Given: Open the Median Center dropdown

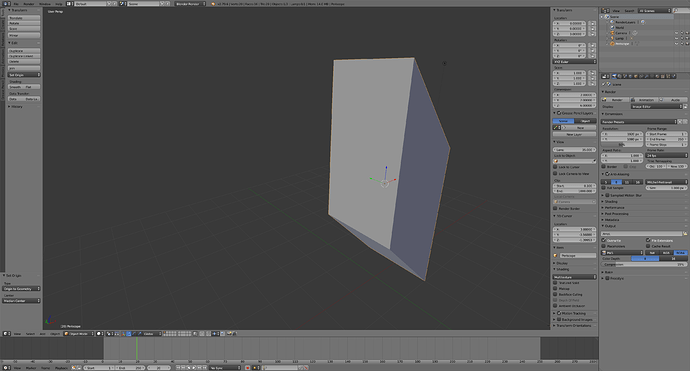Looking at the screenshot, I should (21, 301).
